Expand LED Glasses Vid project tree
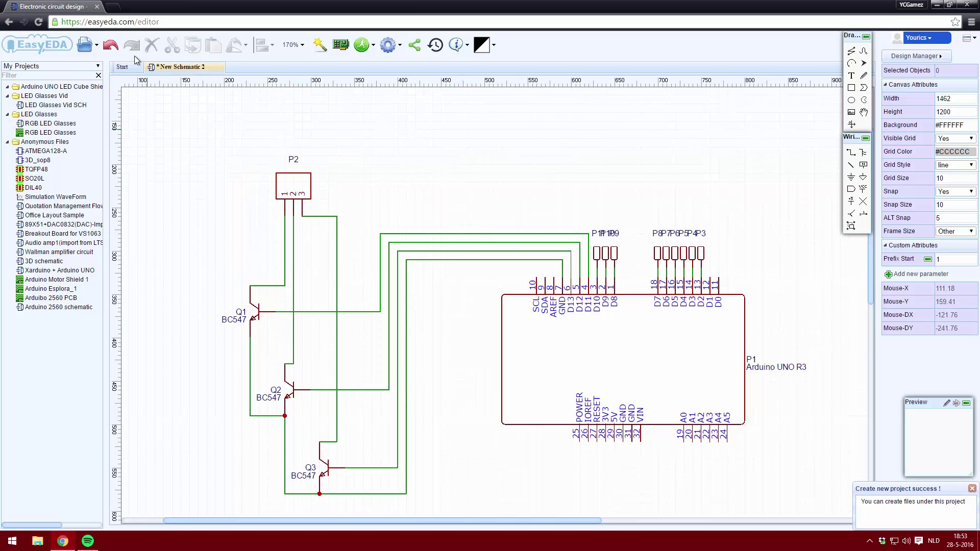 coord(6,95)
